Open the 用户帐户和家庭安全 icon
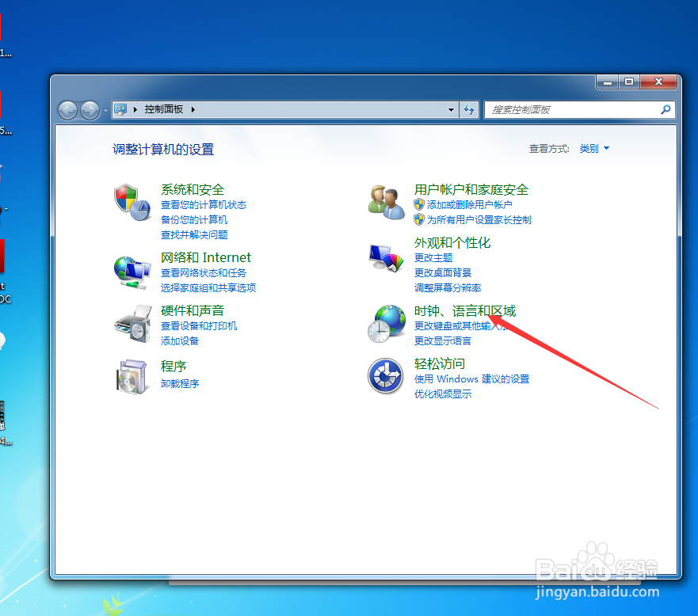 (386, 202)
